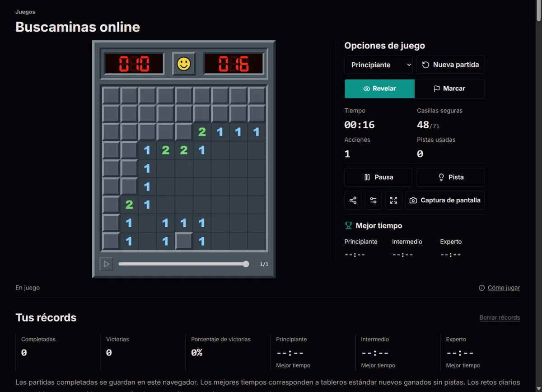542x392 pixels.
Task: Open the sliders settings icon
Action: click(x=373, y=200)
